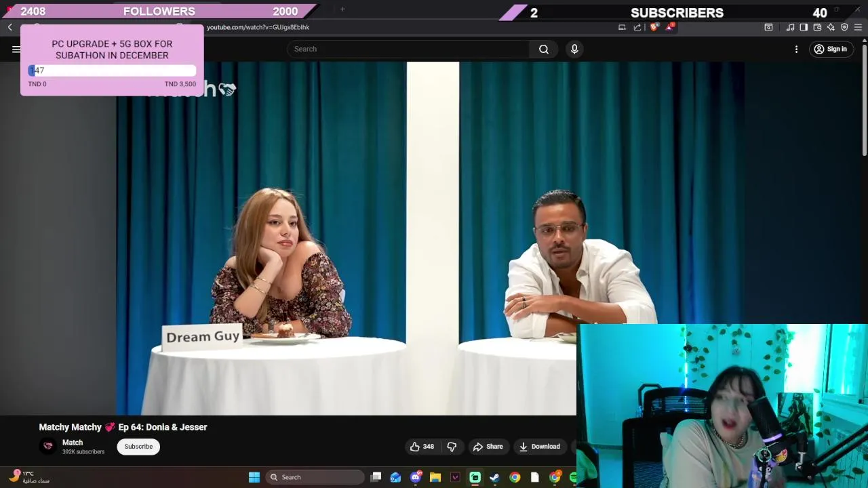Focus the YouTube search field
Viewport: 868px width, 488px height.
point(408,49)
